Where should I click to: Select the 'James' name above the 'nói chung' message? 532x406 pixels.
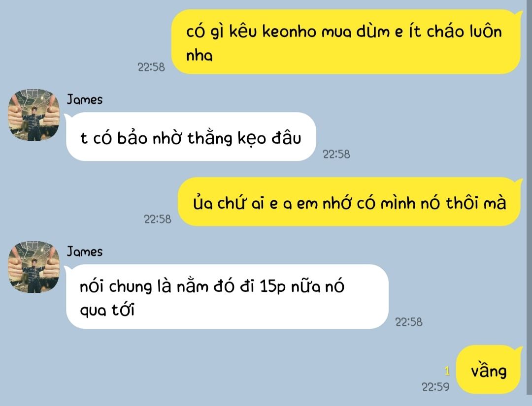[x=85, y=252]
